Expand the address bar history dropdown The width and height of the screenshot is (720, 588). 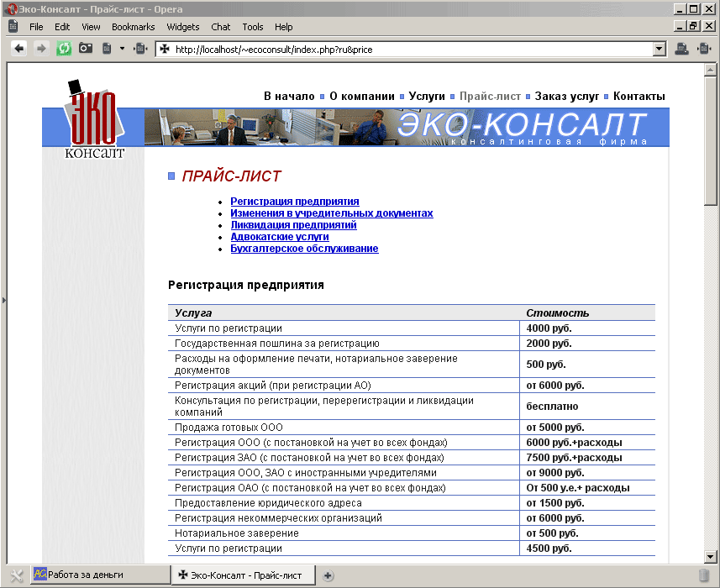coord(659,49)
